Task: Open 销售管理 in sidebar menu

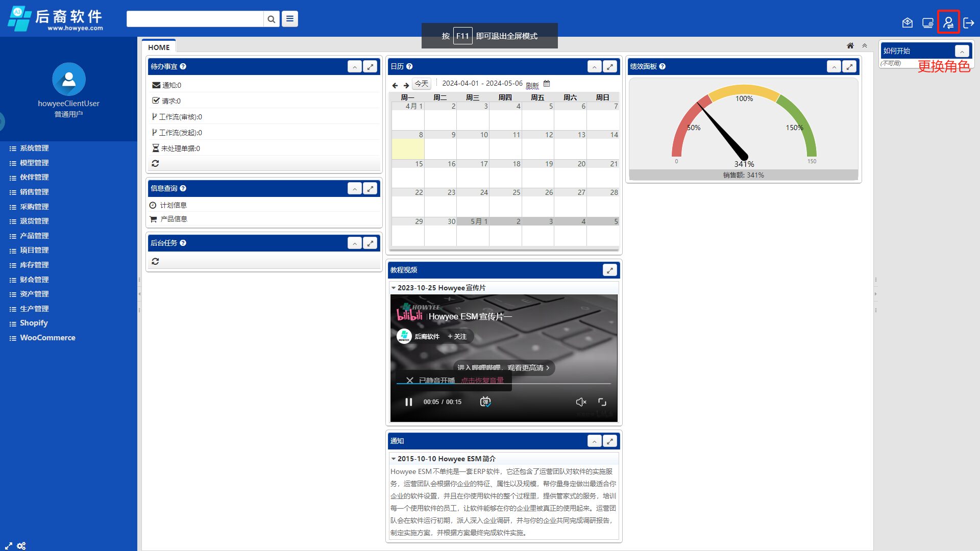Action: coord(34,192)
